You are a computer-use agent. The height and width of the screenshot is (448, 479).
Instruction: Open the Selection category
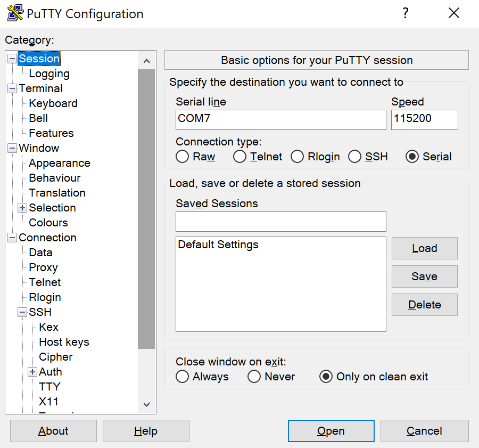tap(52, 208)
